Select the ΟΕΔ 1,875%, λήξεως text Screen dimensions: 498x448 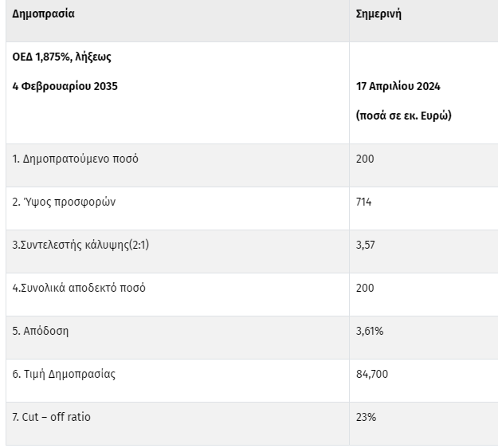pyautogui.click(x=61, y=57)
